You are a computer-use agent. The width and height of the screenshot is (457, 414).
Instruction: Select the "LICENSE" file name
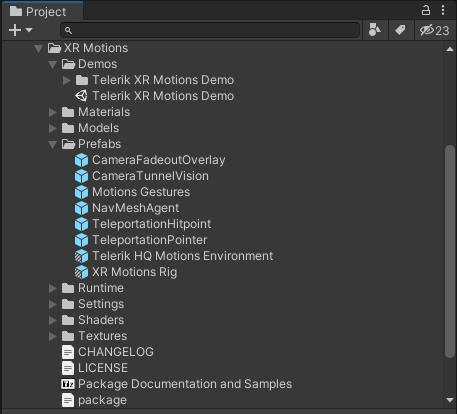(x=103, y=368)
